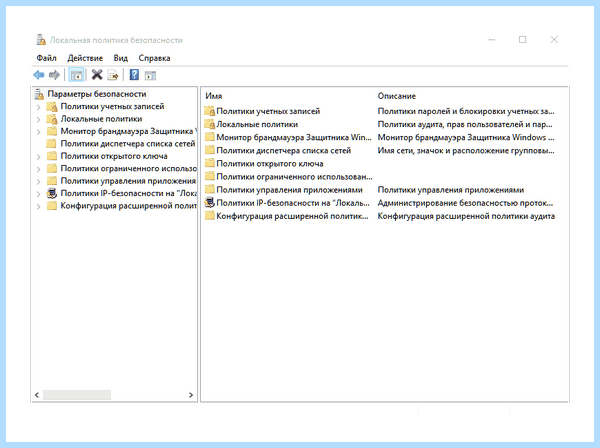Viewport: 600px width, 448px height.
Task: Click the Локальные политики folder icon in the tree
Action: click(x=52, y=119)
